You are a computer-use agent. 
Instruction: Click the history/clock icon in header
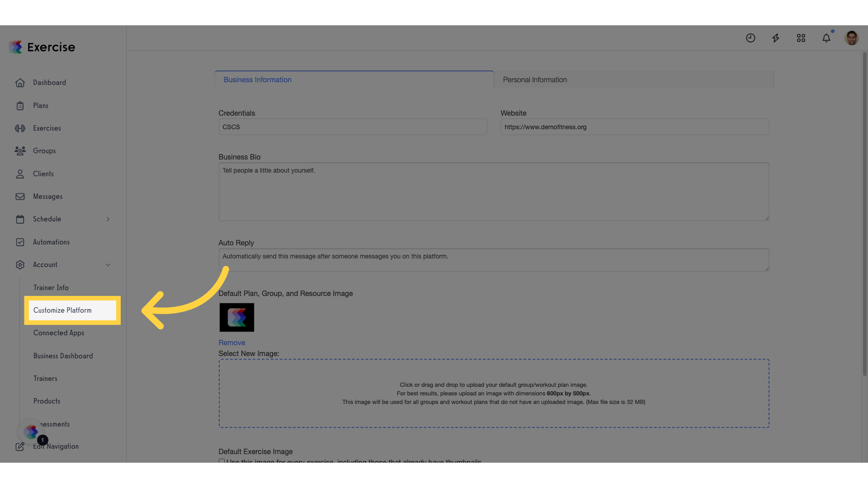pyautogui.click(x=750, y=38)
